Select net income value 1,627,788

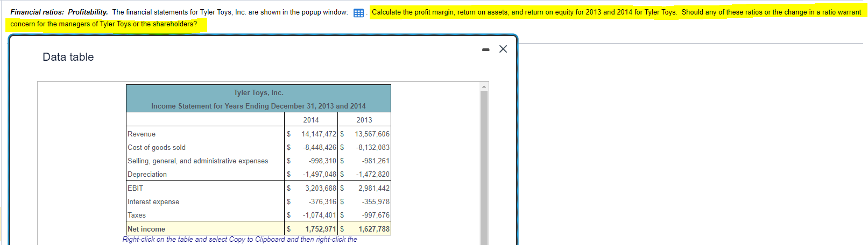click(374, 229)
